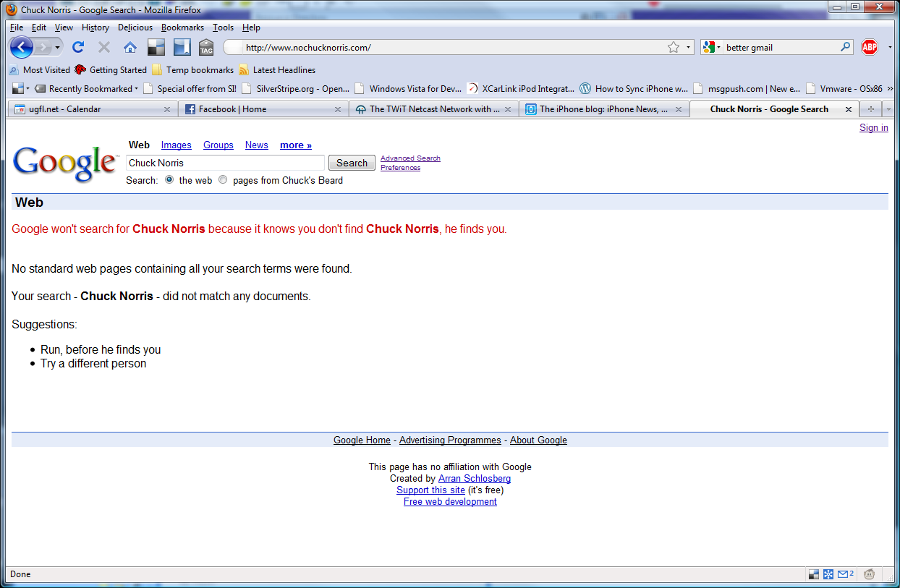Open the Edit menu

[39, 27]
